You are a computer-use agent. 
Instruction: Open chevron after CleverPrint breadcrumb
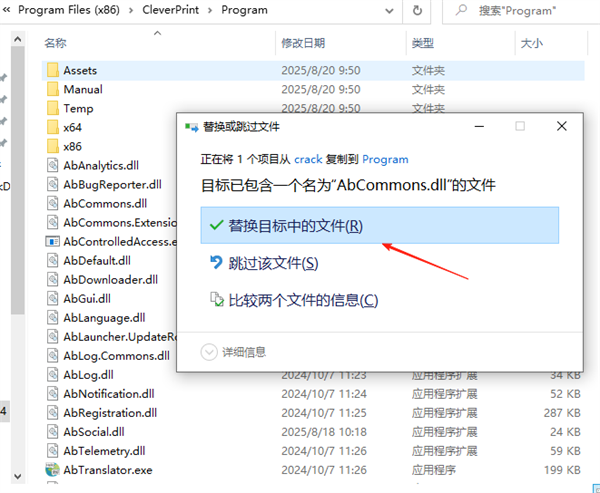tap(210, 10)
